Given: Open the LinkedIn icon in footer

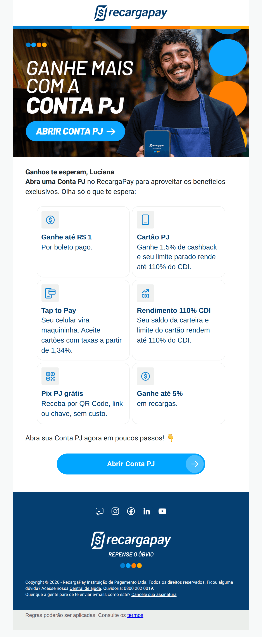Looking at the screenshot, I should (x=147, y=511).
